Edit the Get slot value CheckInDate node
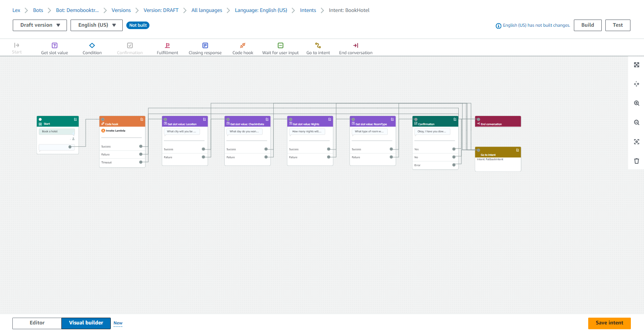This screenshot has height=330, width=644. point(267,119)
